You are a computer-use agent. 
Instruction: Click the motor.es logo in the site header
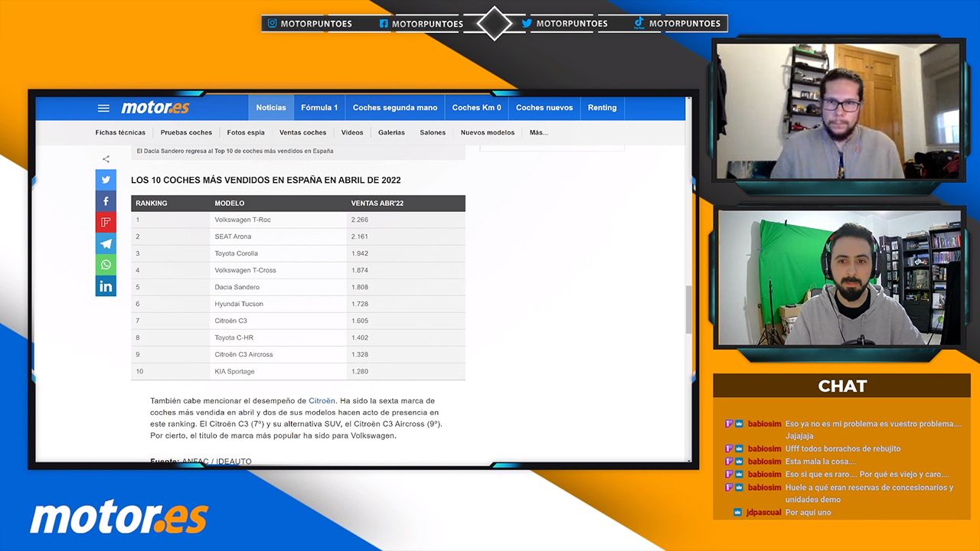tap(155, 108)
